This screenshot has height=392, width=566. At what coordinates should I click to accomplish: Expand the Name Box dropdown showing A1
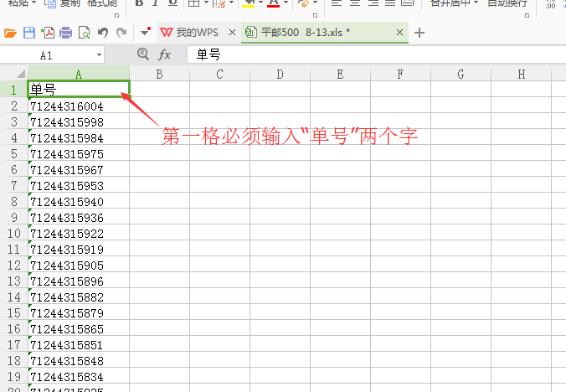pos(99,54)
